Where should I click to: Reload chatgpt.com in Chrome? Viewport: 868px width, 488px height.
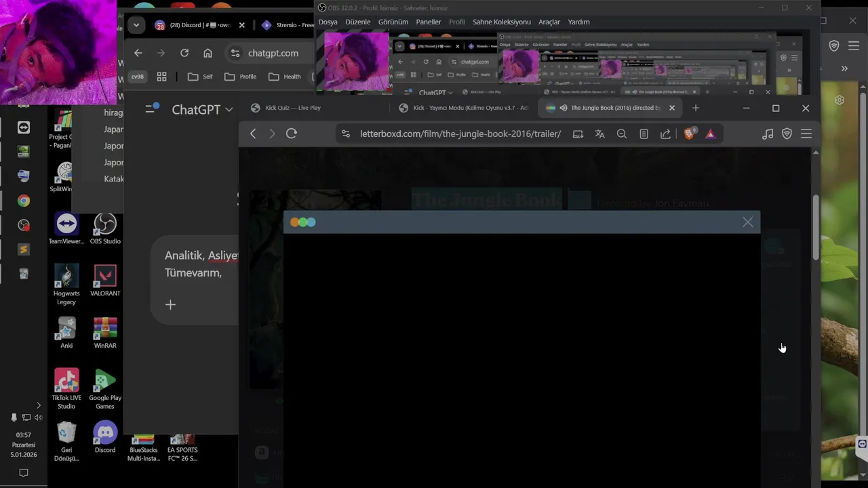point(184,53)
